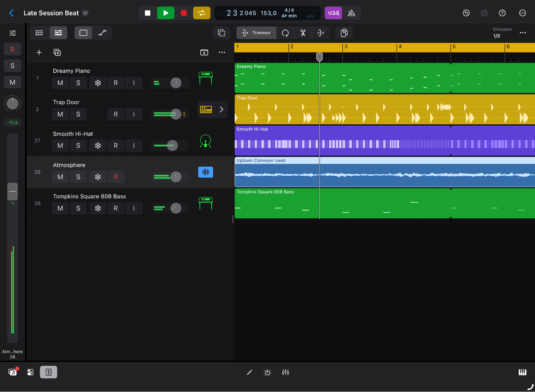The width and height of the screenshot is (535, 392).
Task: Mute the Smooth Hi-Hat track
Action: click(60, 145)
